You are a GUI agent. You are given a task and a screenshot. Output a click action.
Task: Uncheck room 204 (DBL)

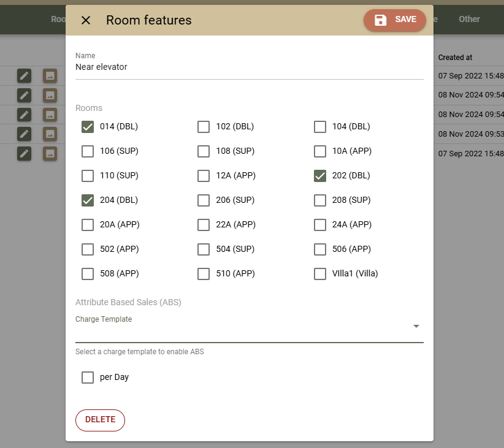click(x=88, y=200)
